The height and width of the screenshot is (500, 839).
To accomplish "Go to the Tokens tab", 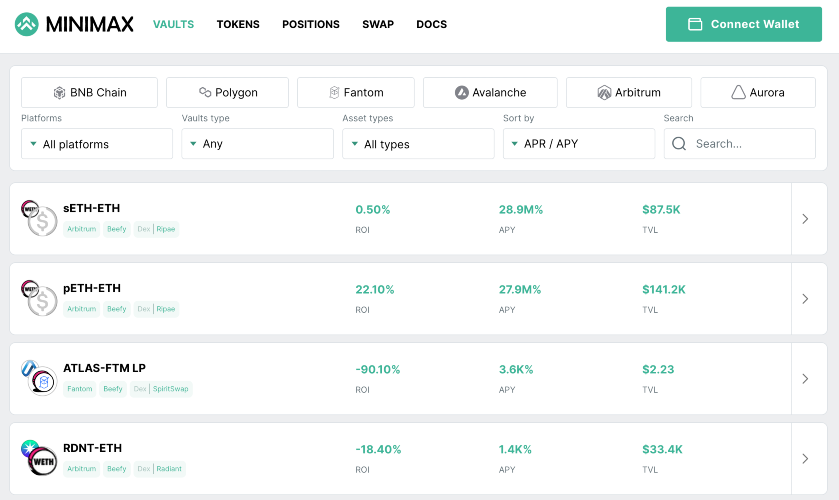I will (x=238, y=24).
